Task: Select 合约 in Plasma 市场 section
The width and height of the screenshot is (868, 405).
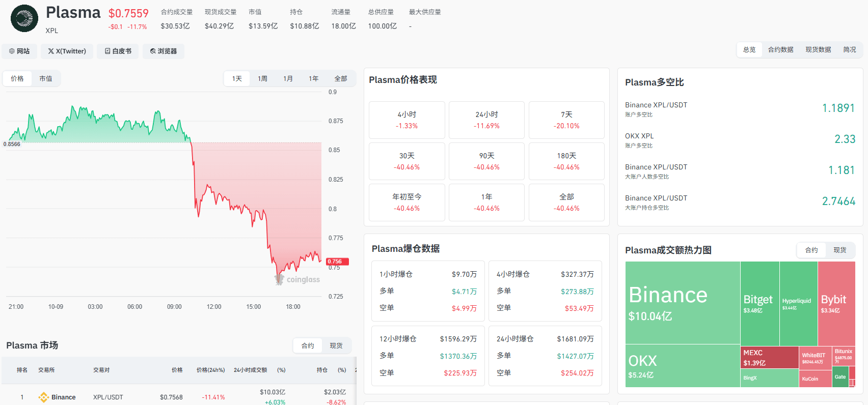Action: 308,346
